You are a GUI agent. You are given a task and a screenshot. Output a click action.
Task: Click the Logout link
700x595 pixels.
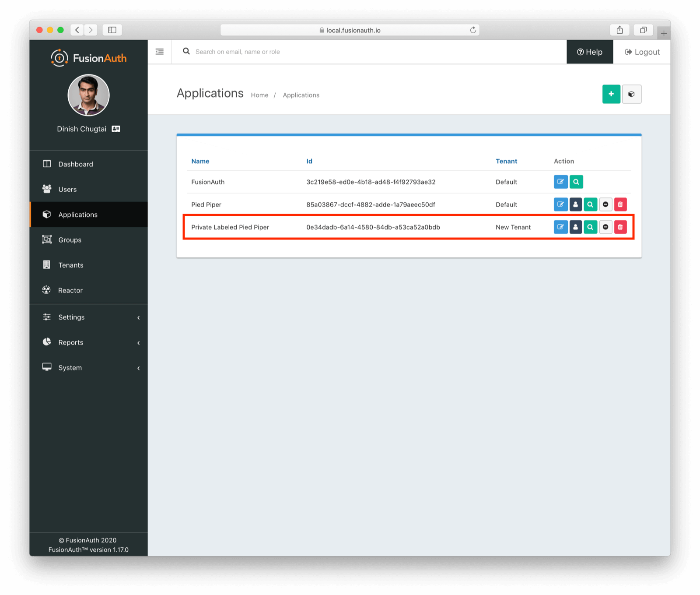pyautogui.click(x=642, y=52)
